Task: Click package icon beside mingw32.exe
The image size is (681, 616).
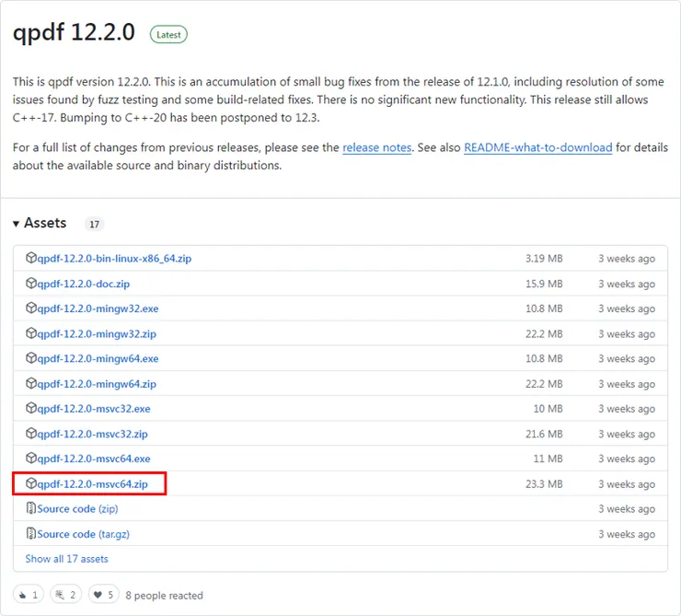Action: [31, 308]
